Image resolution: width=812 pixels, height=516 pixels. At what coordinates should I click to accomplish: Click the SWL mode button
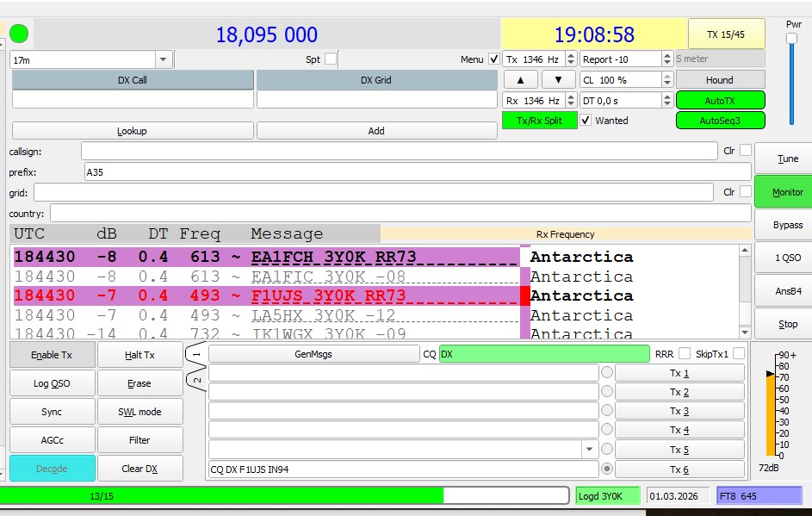pos(139,412)
